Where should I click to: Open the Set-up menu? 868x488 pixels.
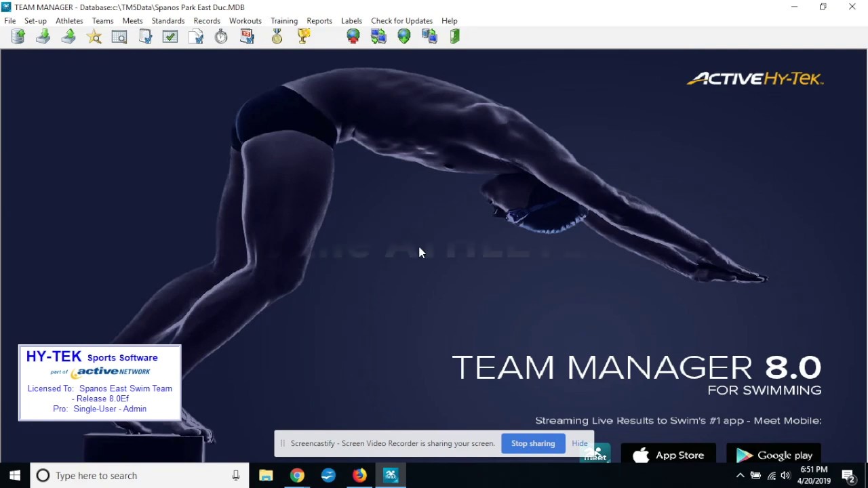tap(35, 21)
